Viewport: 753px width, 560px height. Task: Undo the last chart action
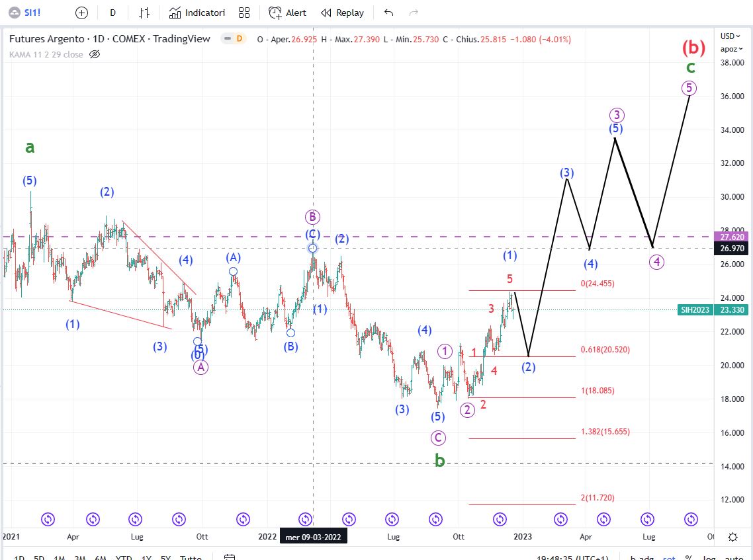click(x=388, y=13)
